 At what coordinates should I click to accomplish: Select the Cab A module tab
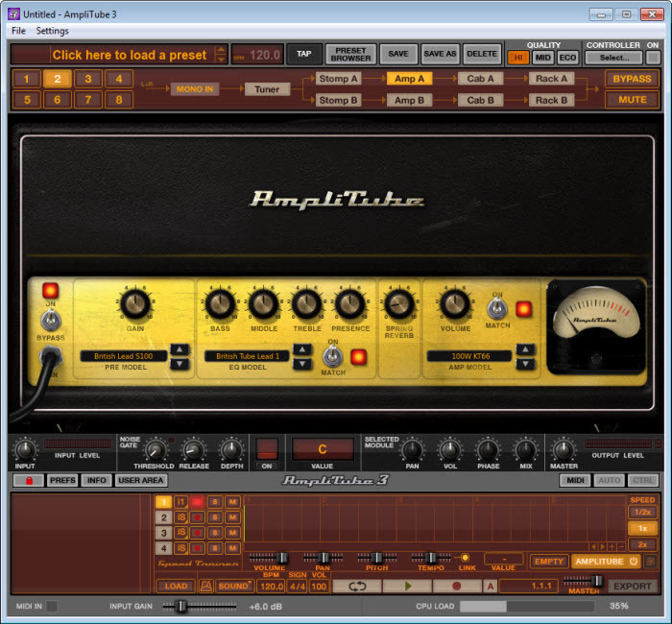coord(480,79)
